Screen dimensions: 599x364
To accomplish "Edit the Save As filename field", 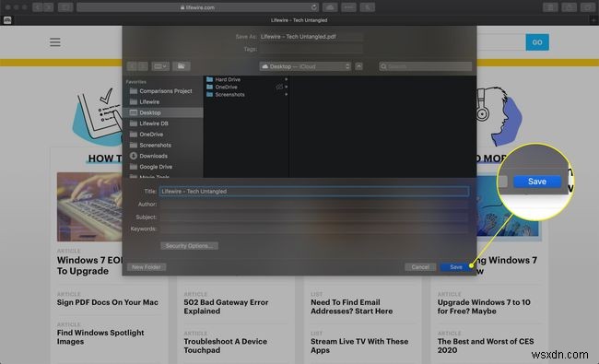I will (311, 37).
